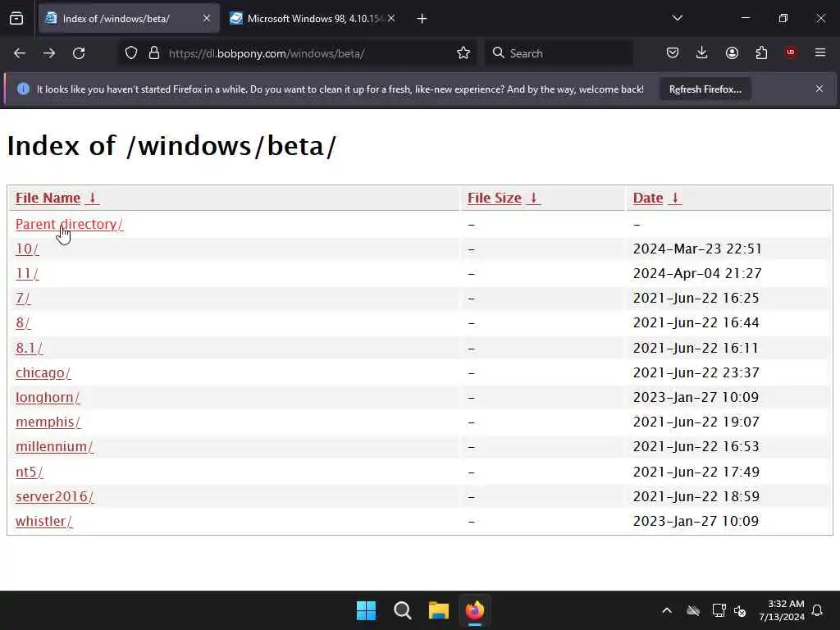Open the nt5/ folder
Screen dimensions: 840x630
coord(29,472)
